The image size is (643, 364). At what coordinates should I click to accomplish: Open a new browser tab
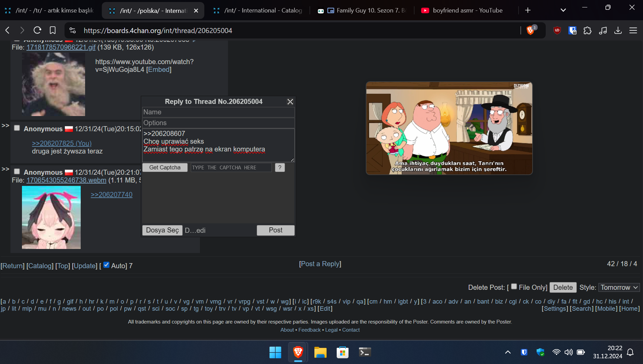pyautogui.click(x=528, y=10)
